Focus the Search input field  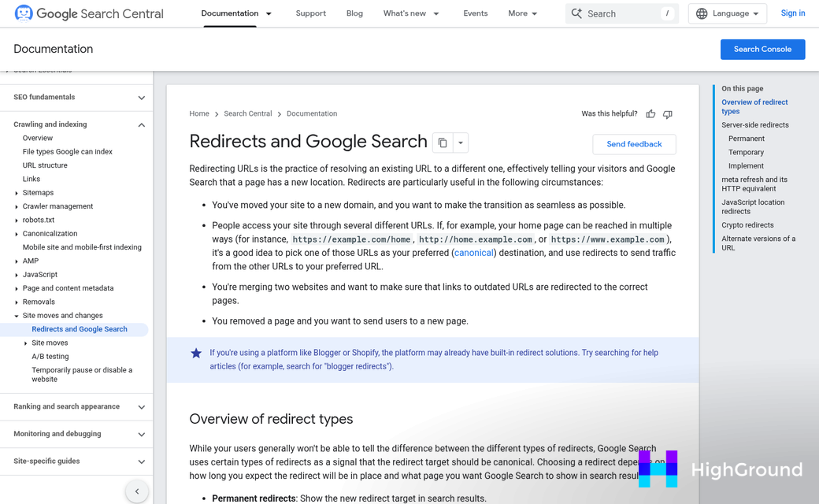click(x=621, y=13)
